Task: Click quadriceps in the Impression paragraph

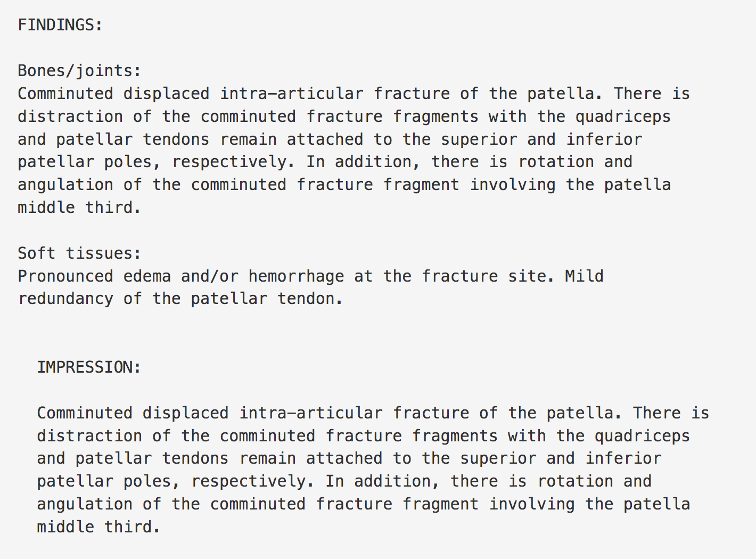Action: pos(642,436)
